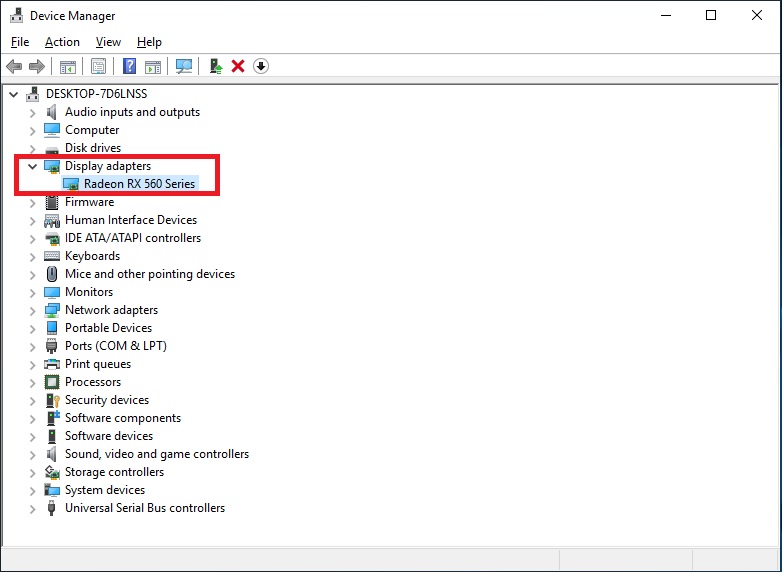Viewport: 783px width, 574px height.
Task: Select the Keyboards category
Action: click(92, 256)
